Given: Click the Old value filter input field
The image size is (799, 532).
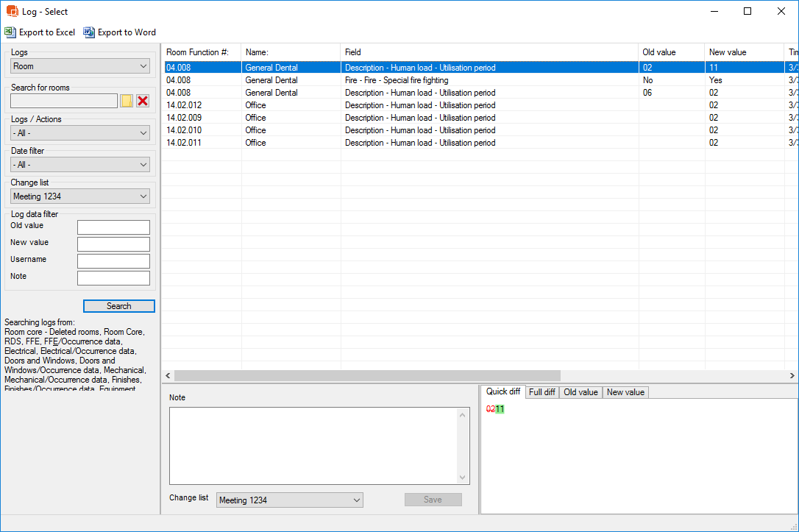Looking at the screenshot, I should 113,227.
